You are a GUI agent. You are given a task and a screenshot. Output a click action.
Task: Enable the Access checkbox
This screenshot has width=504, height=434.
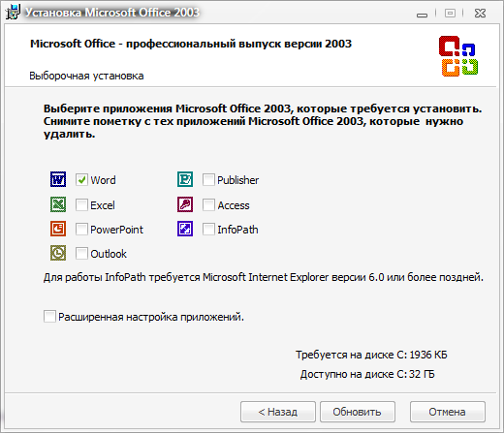tap(208, 204)
